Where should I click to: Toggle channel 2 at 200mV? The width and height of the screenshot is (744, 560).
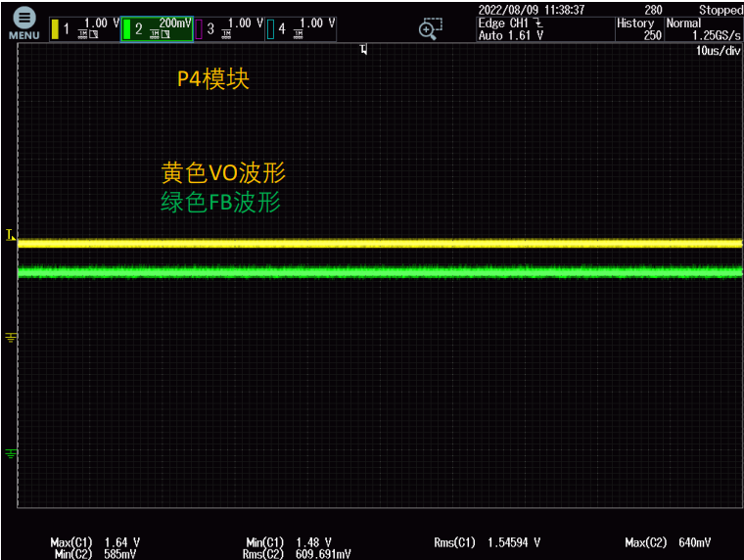click(157, 28)
